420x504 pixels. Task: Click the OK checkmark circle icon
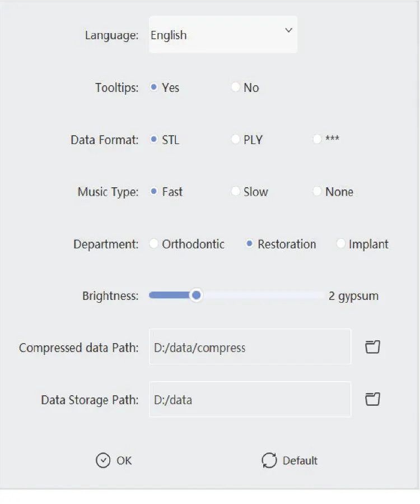point(103,460)
